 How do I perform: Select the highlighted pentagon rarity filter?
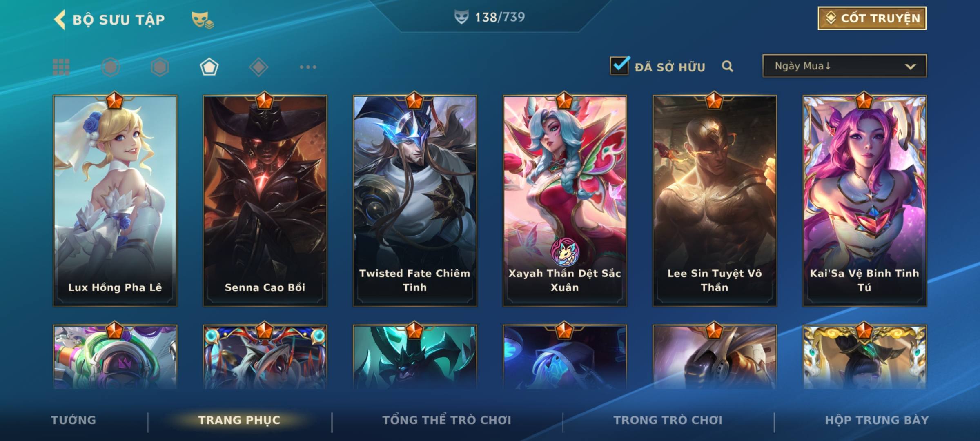click(209, 67)
